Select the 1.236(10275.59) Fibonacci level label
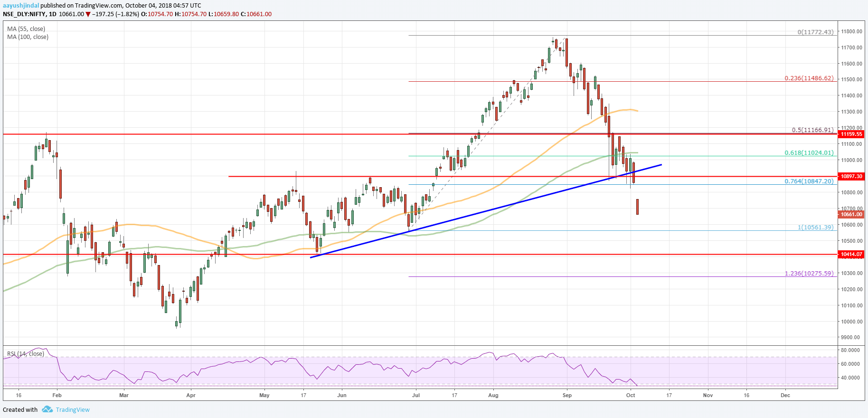This screenshot has width=868, height=418. pyautogui.click(x=809, y=274)
